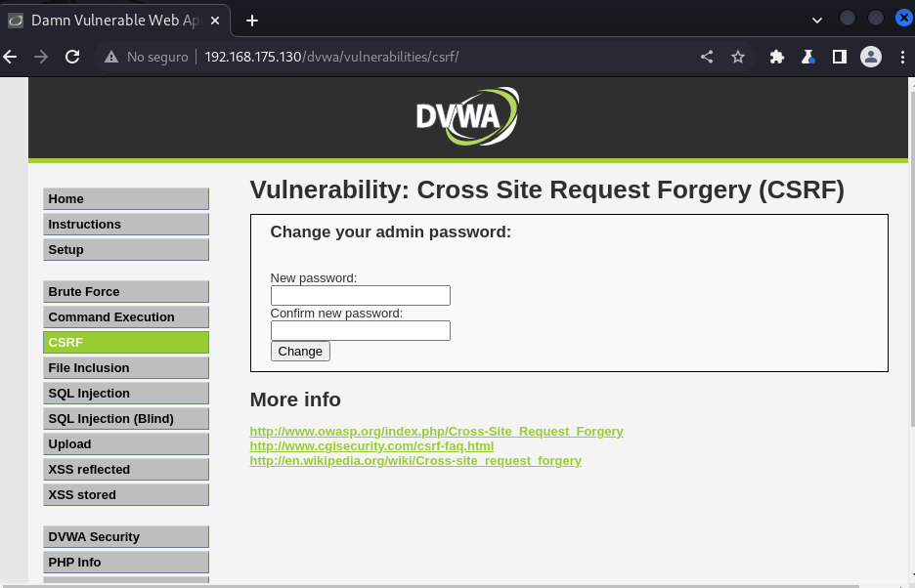915x588 pixels.
Task: Click the Change password button
Action: [300, 352]
